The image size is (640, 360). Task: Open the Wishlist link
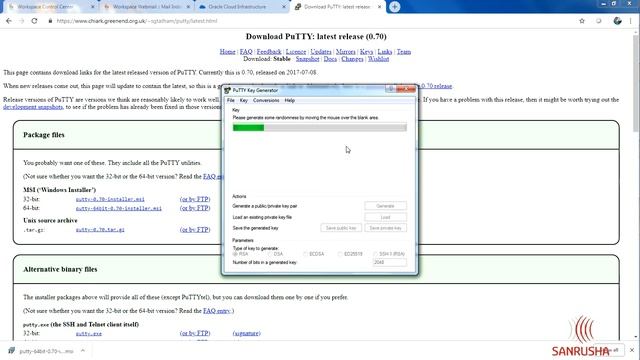(x=378, y=59)
